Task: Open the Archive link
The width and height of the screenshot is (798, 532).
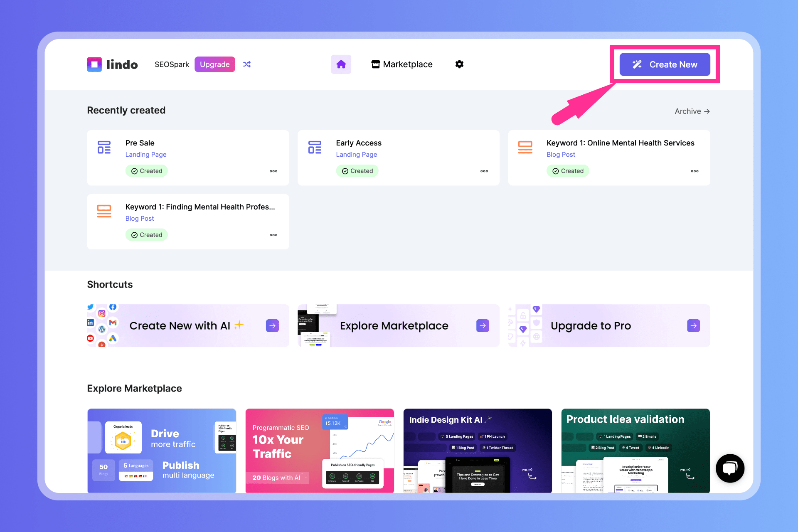Action: click(692, 111)
